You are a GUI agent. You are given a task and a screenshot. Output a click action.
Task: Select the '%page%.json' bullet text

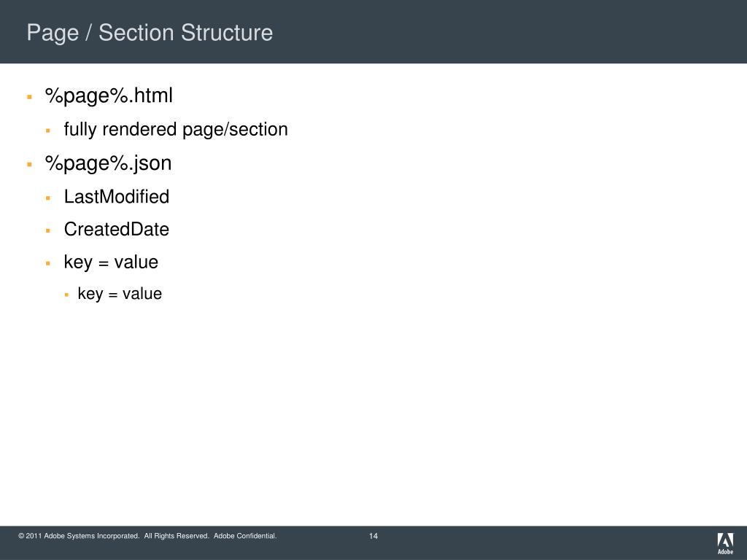(108, 163)
